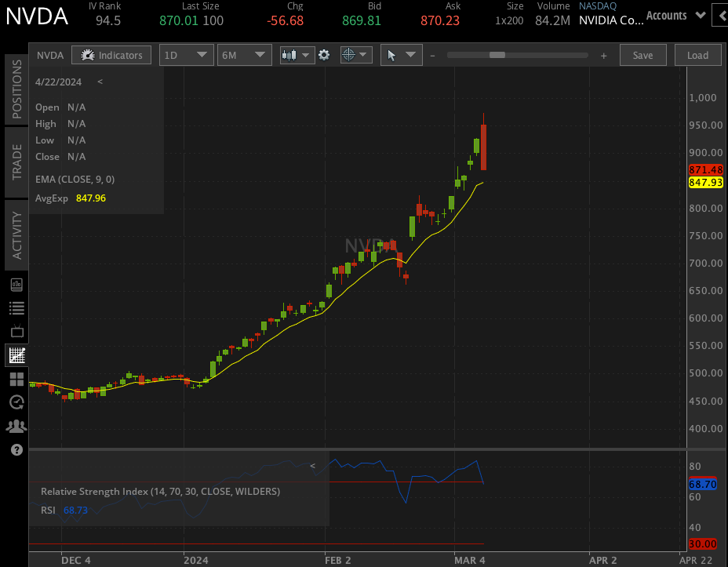
Task: Open the history clock icon
Action: [x=16, y=402]
